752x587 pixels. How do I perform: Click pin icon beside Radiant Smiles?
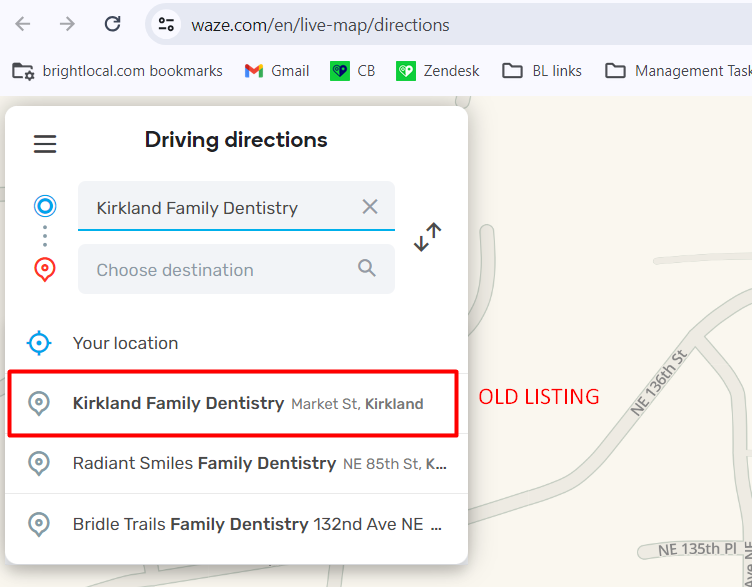click(x=39, y=464)
